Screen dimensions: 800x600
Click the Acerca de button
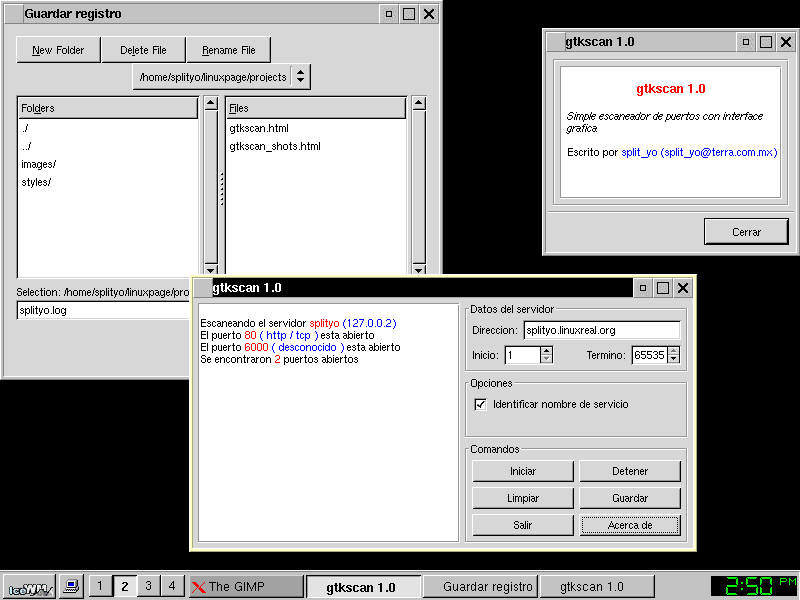pyautogui.click(x=630, y=525)
